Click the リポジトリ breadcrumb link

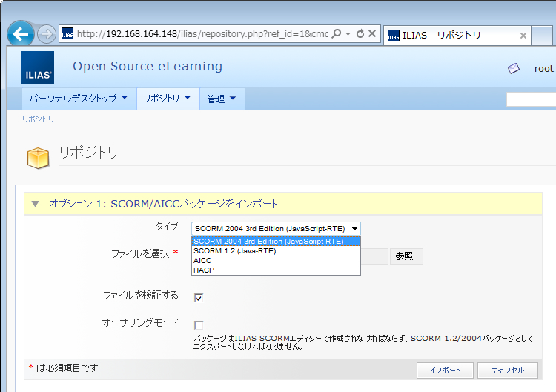[x=38, y=119]
